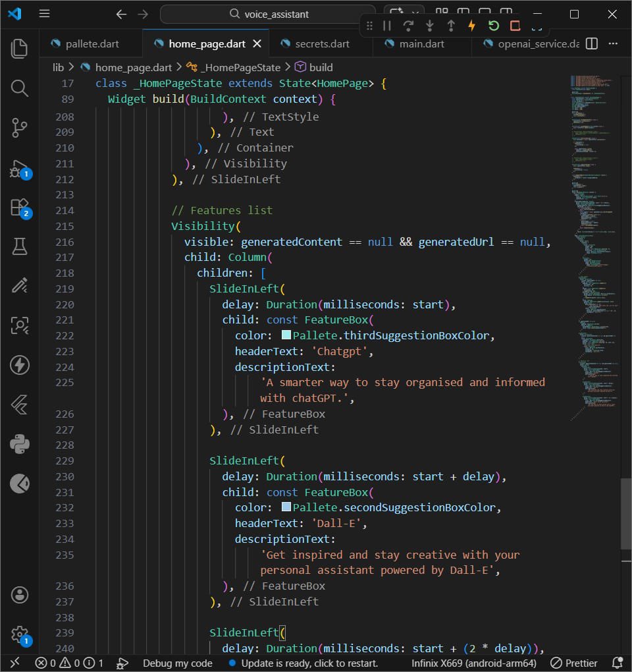Click the headerText 'Chatgpt' string
Screen dimensions: 632x672
[339, 351]
